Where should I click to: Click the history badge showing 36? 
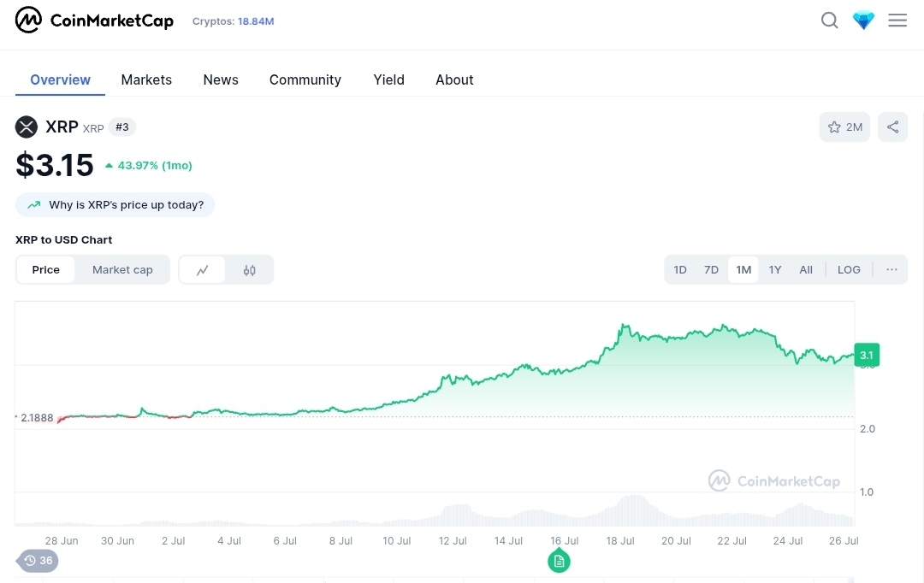pos(38,561)
